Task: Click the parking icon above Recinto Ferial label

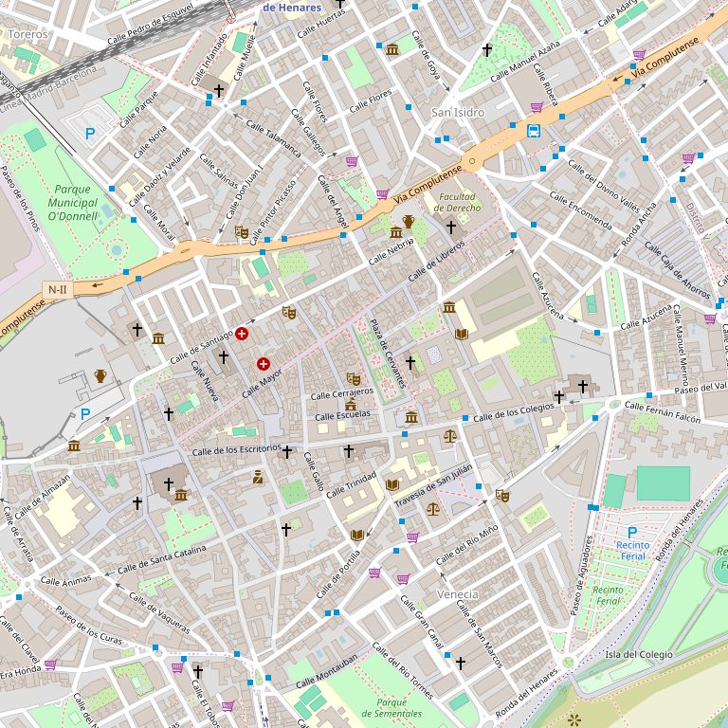Action: pyautogui.click(x=632, y=532)
